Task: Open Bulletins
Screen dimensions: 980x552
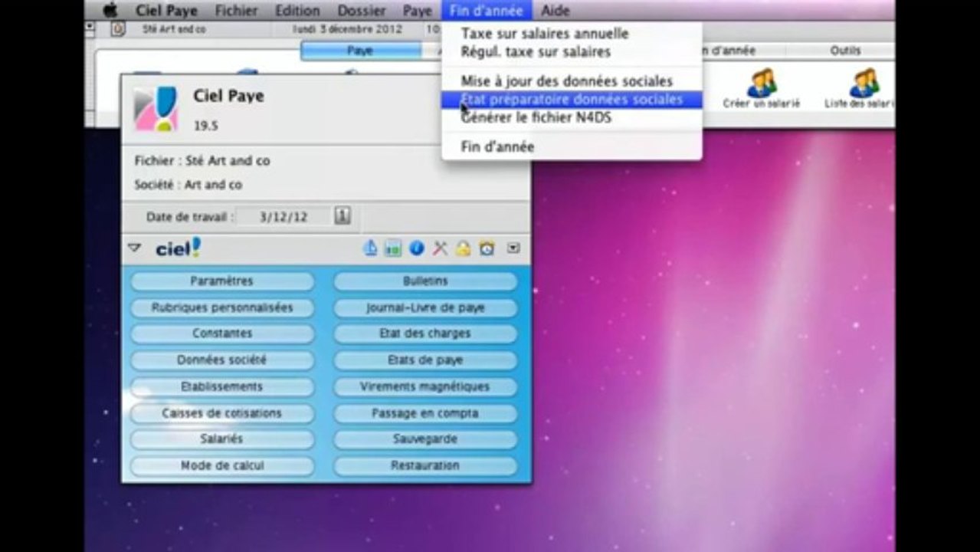Action: (425, 281)
